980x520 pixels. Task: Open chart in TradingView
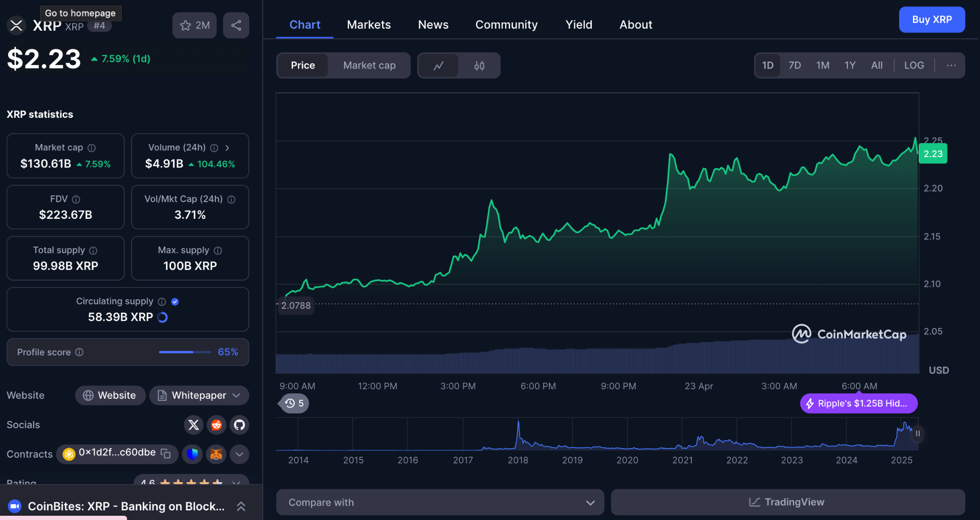[x=788, y=502]
